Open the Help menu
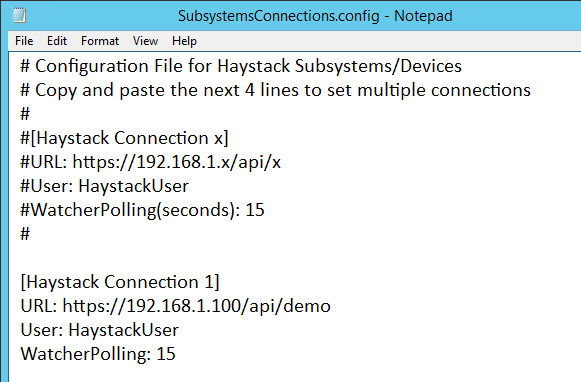 184,41
